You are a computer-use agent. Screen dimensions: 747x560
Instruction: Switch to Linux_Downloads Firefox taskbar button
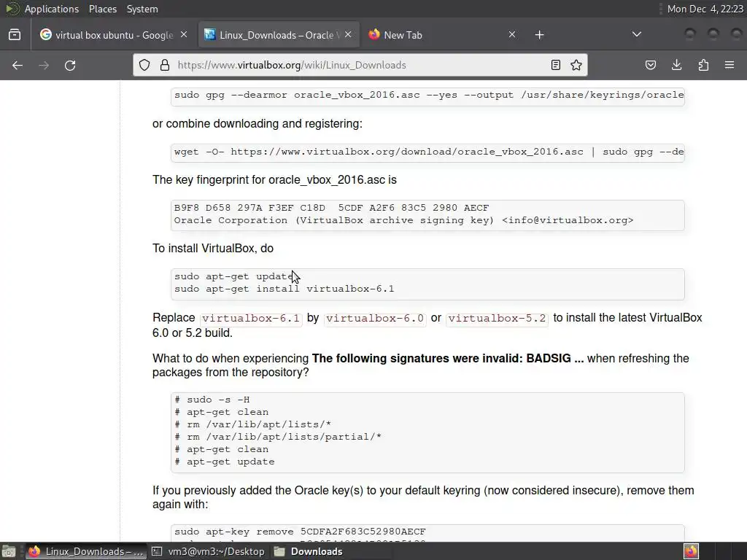coord(86,551)
